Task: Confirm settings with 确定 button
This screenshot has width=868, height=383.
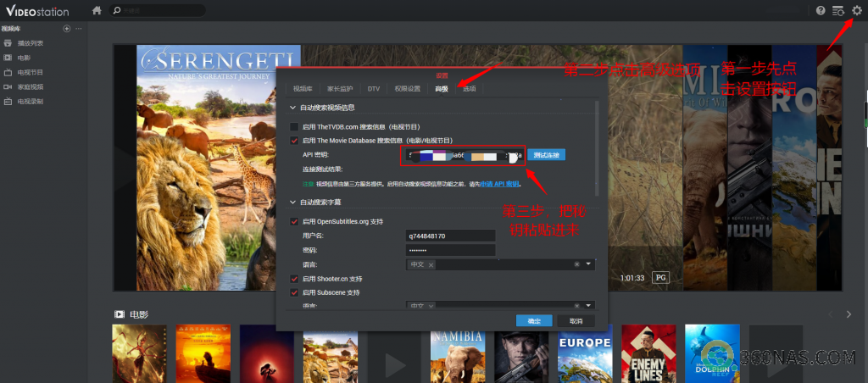Action: pos(534,321)
